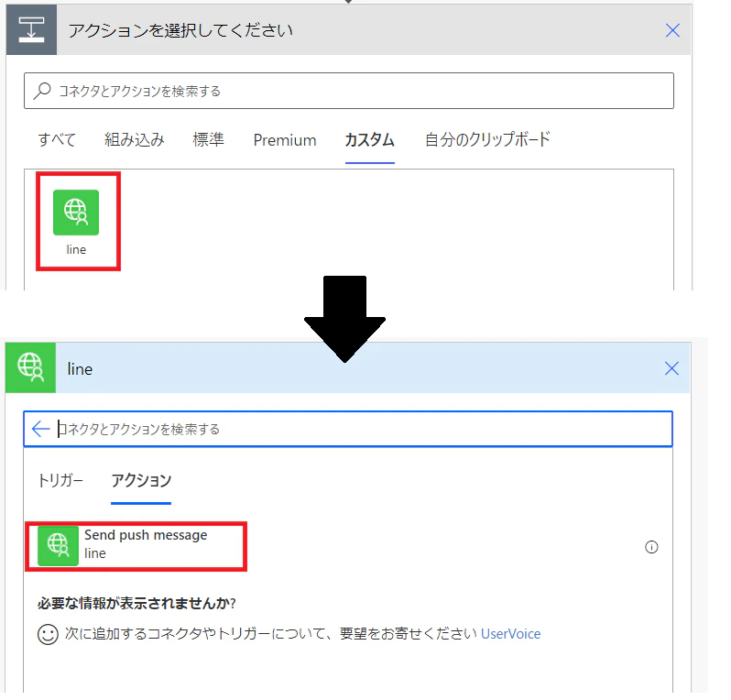Close the 'アクションを選択してください' panel
731x700 pixels.
click(672, 31)
